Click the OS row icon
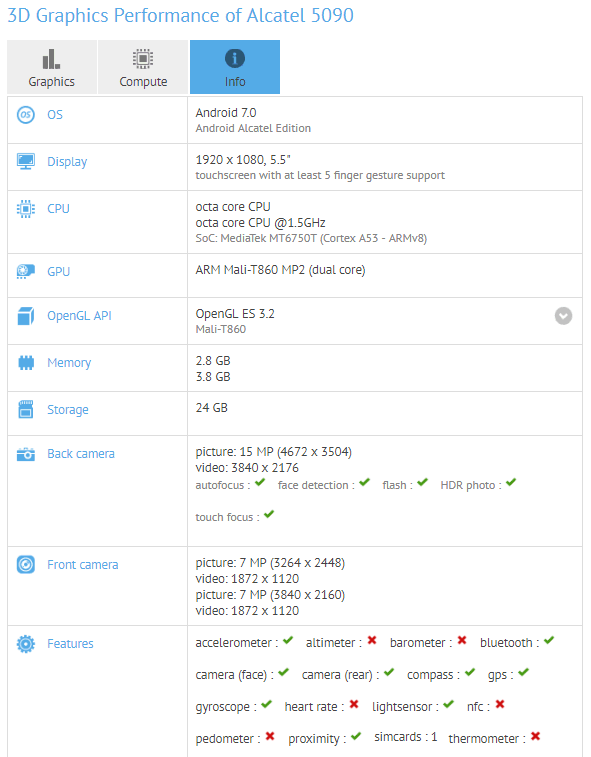Viewport: 591px width, 757px height. (x=26, y=115)
